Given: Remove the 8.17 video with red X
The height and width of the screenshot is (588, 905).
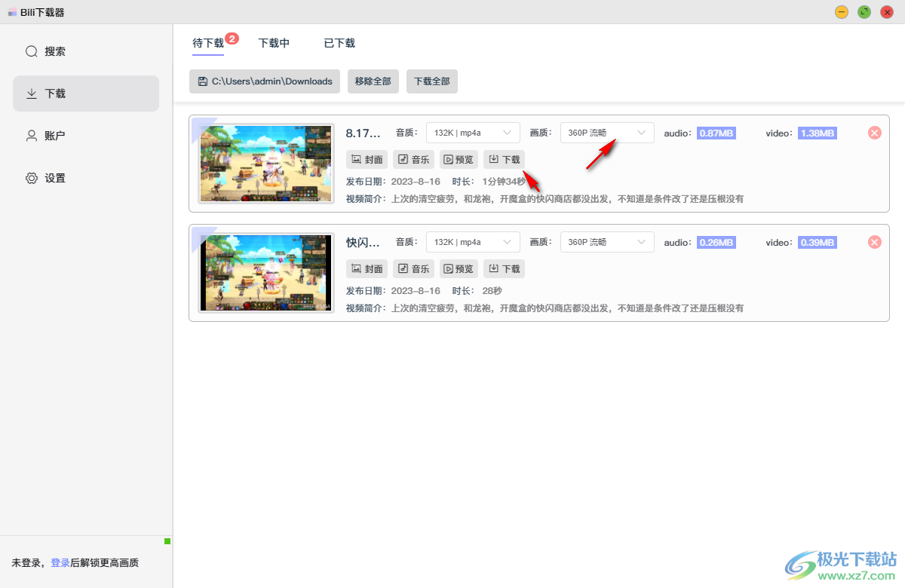Looking at the screenshot, I should (x=875, y=133).
